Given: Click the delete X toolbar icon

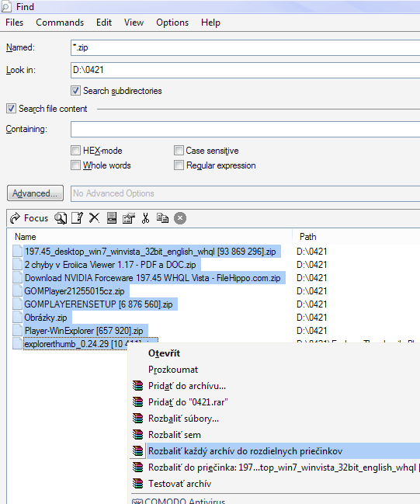Looking at the screenshot, I should (94, 217).
